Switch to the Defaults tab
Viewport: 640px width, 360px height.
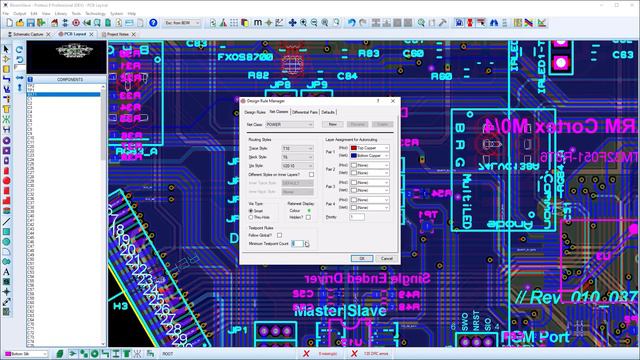328,112
